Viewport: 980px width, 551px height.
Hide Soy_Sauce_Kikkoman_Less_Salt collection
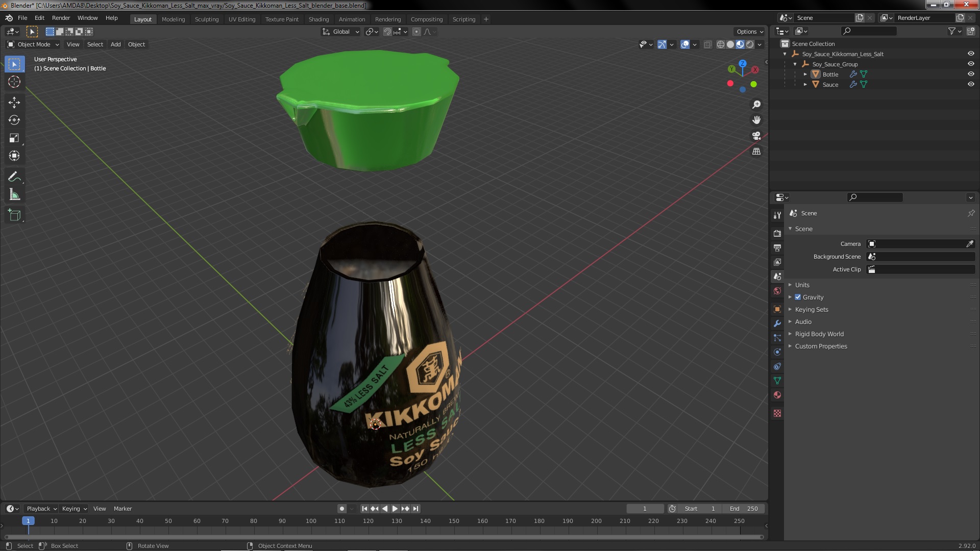(971, 54)
